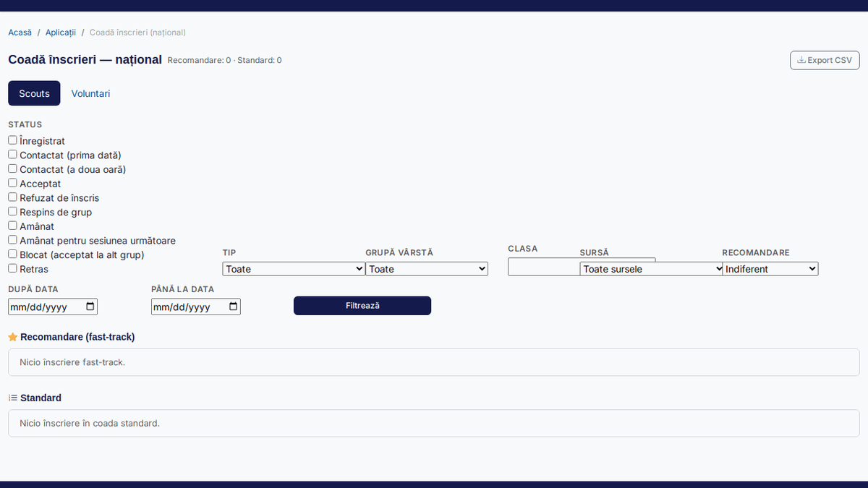
Task: Check Blocat (acceptat la alt grup)
Action: pyautogui.click(x=12, y=254)
